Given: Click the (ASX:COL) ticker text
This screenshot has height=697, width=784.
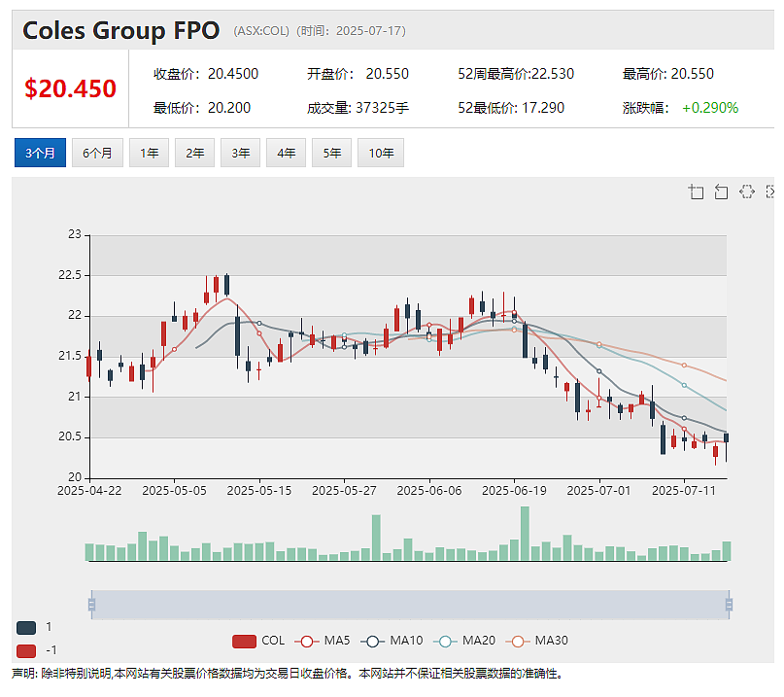Looking at the screenshot, I should click(261, 31).
